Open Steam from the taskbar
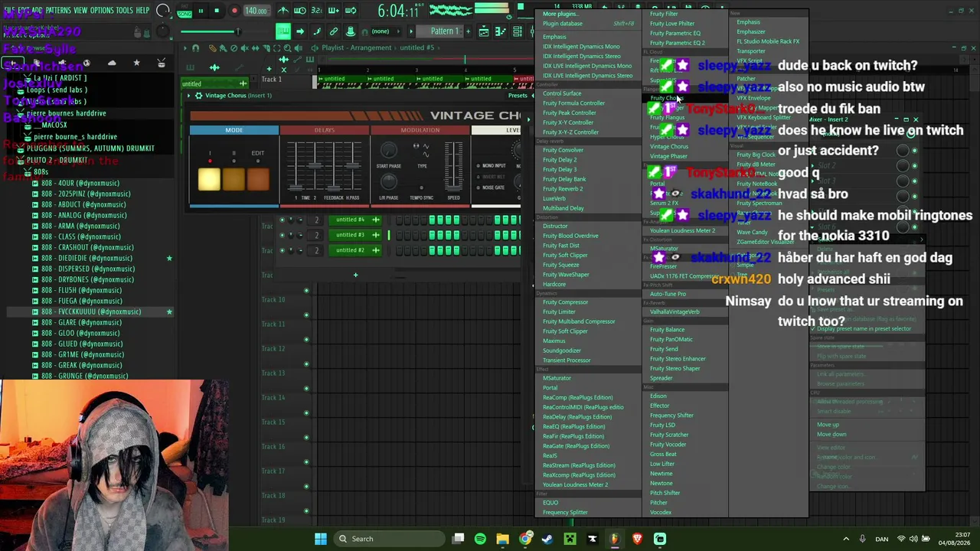This screenshot has width=980, height=551. (x=547, y=539)
